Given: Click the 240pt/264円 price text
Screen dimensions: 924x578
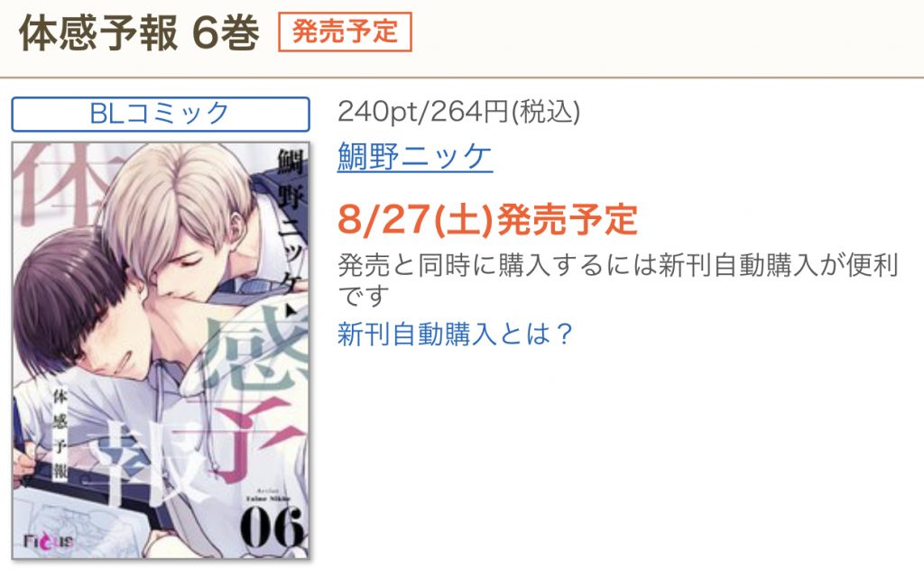Looking at the screenshot, I should (x=458, y=111).
